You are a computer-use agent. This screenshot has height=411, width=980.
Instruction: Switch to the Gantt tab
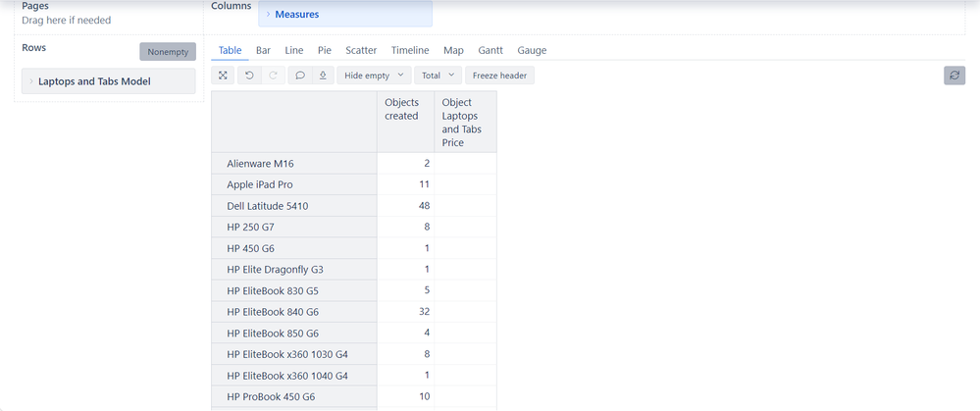pos(490,51)
